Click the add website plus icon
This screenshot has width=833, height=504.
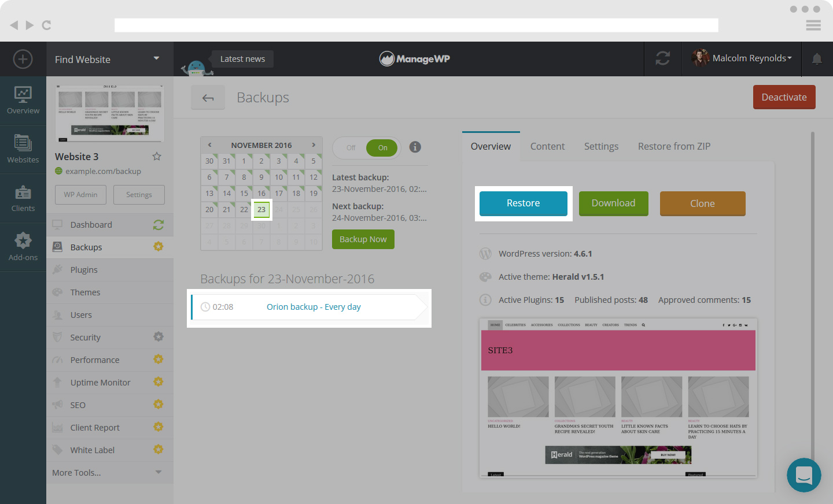23,59
